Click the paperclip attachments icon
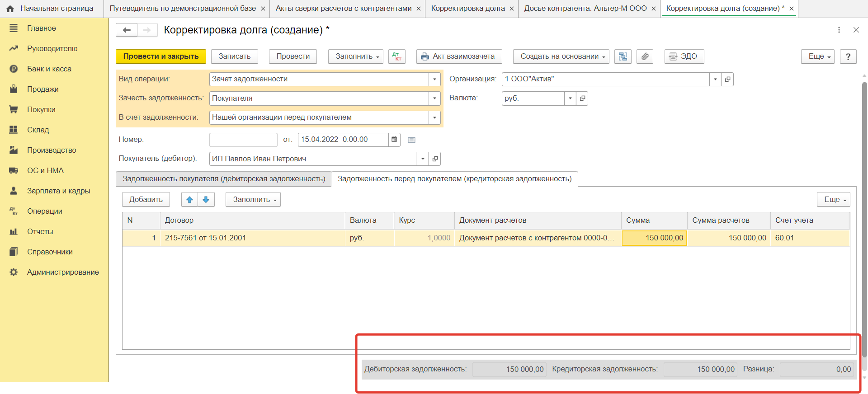This screenshot has width=868, height=394. [x=645, y=56]
